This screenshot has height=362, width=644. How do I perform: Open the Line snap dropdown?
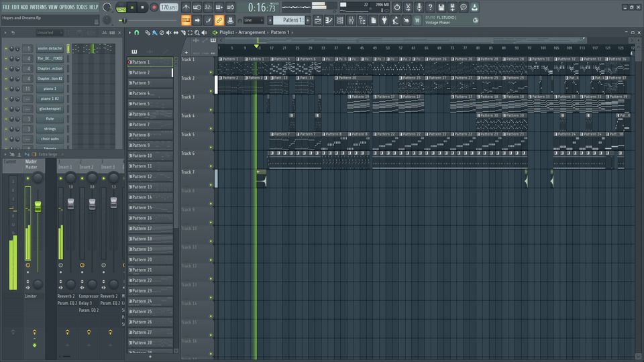[253, 20]
